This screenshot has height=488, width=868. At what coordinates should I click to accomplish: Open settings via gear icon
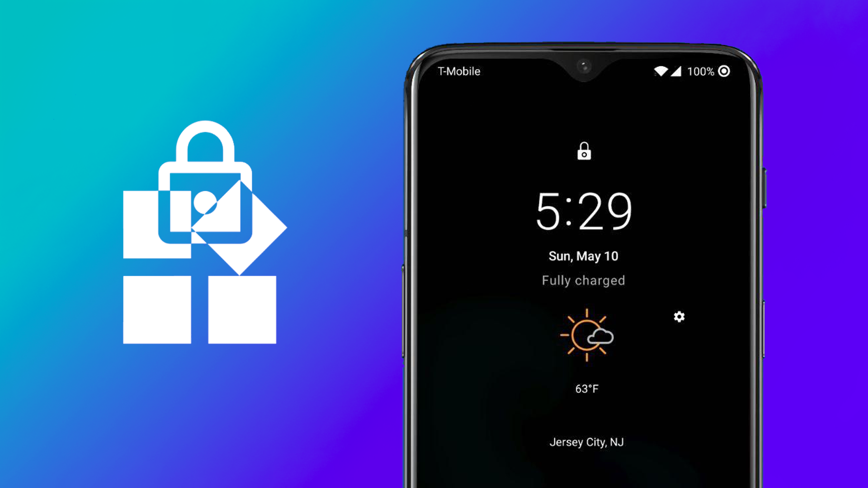[679, 316]
